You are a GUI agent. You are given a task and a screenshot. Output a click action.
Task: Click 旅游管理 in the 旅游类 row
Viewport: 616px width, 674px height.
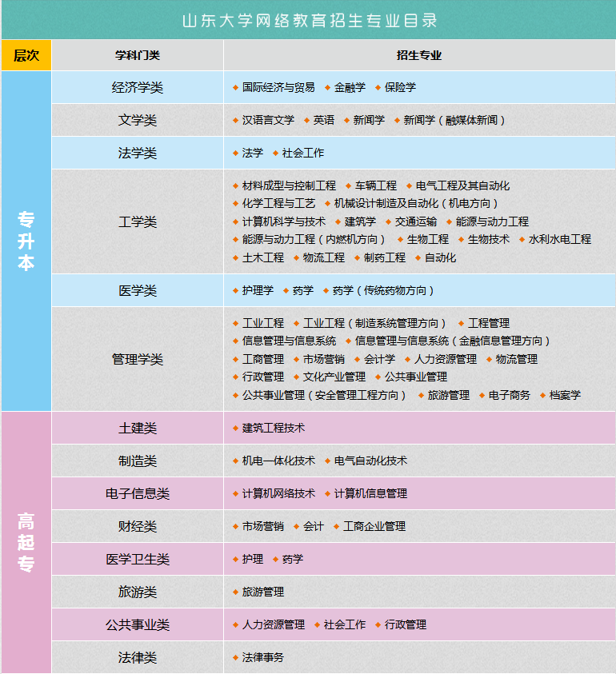(x=263, y=592)
